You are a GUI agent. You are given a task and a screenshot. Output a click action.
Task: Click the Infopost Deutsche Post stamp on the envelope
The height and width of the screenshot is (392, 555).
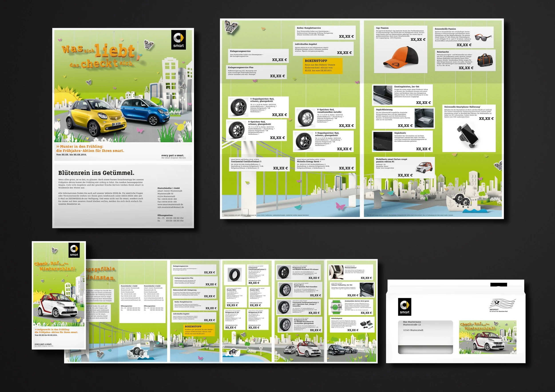click(x=502, y=305)
